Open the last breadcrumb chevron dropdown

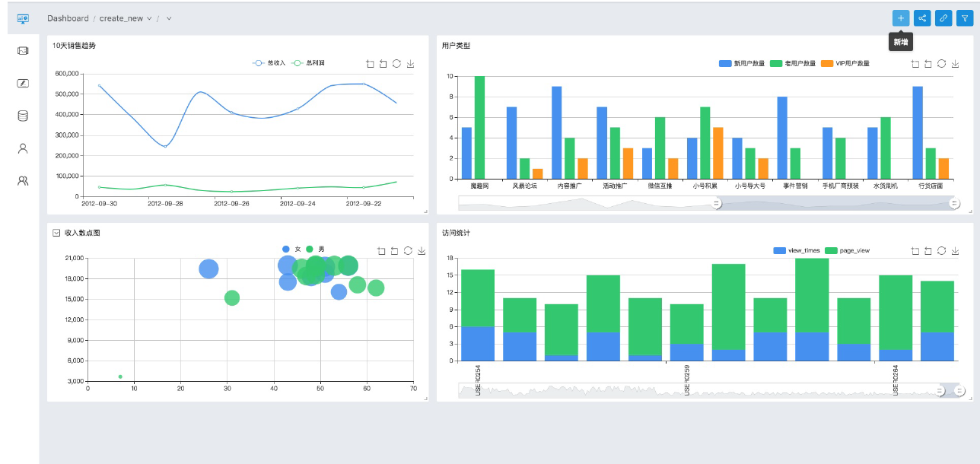pyautogui.click(x=169, y=18)
